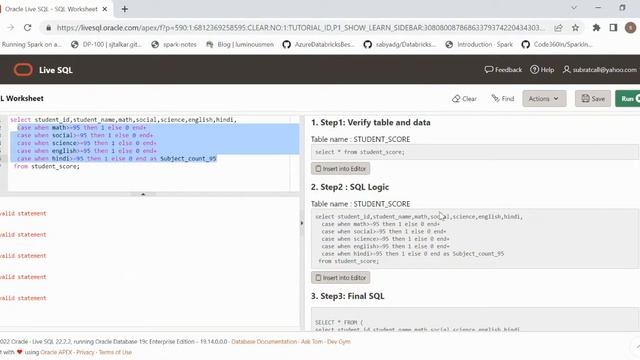Screen dimensions: 640x360
Task: Open the Ask Tom footer link
Action: tap(312, 342)
